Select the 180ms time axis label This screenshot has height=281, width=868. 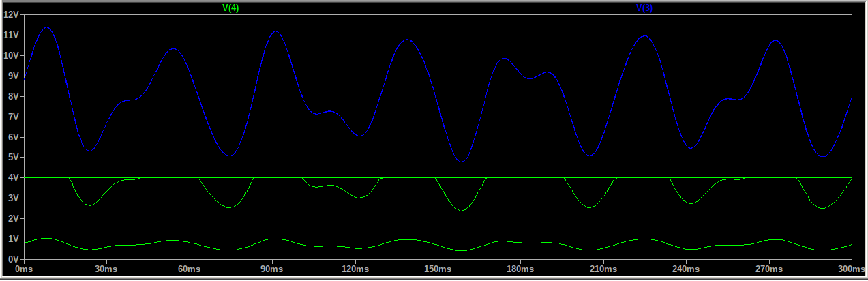(x=520, y=270)
